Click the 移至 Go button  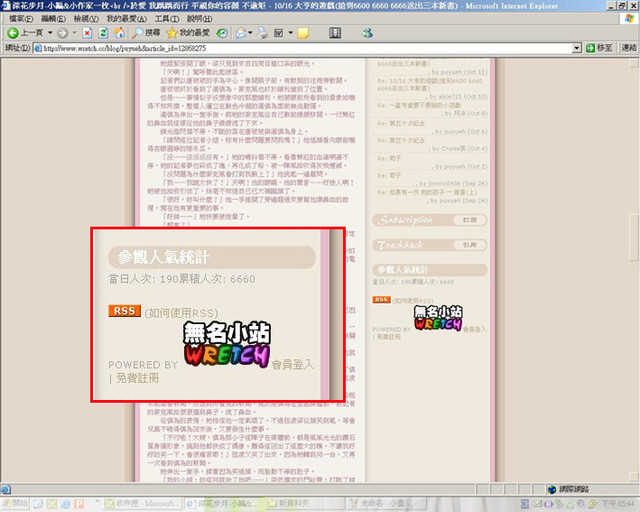599,48
